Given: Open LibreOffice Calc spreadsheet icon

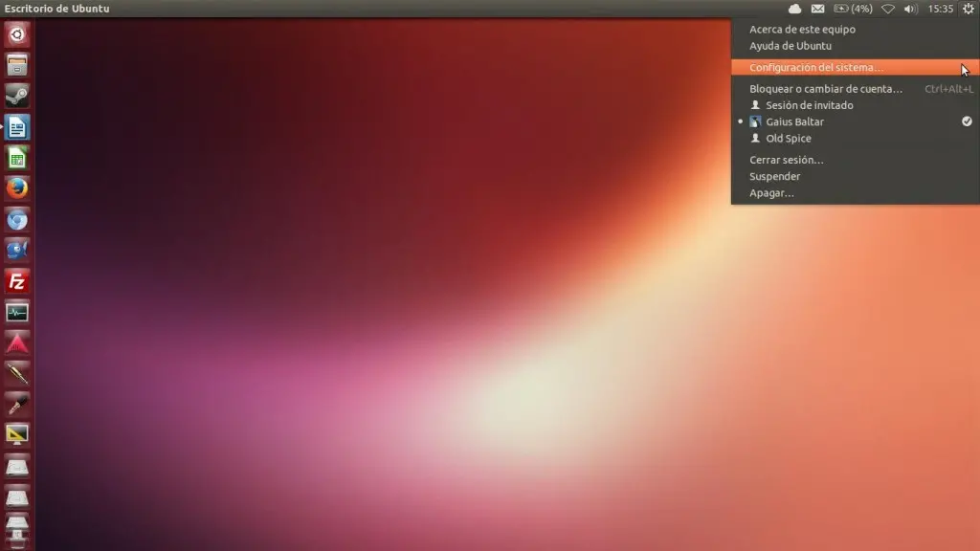Looking at the screenshot, I should 17,158.
